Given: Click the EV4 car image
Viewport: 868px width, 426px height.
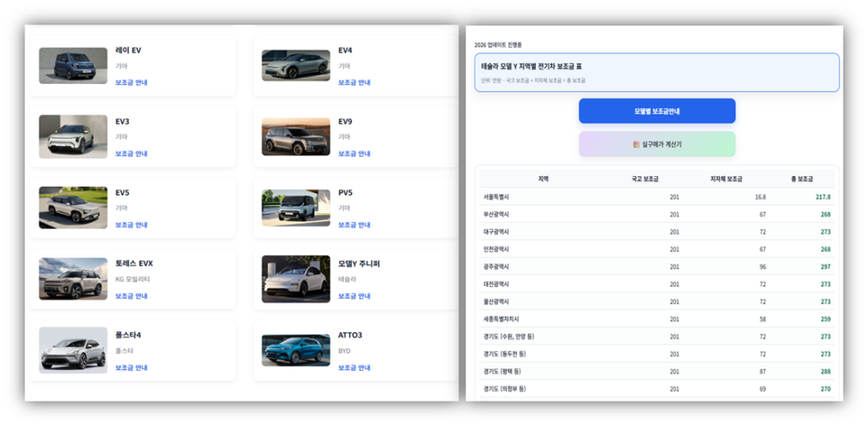Looking at the screenshot, I should (296, 65).
